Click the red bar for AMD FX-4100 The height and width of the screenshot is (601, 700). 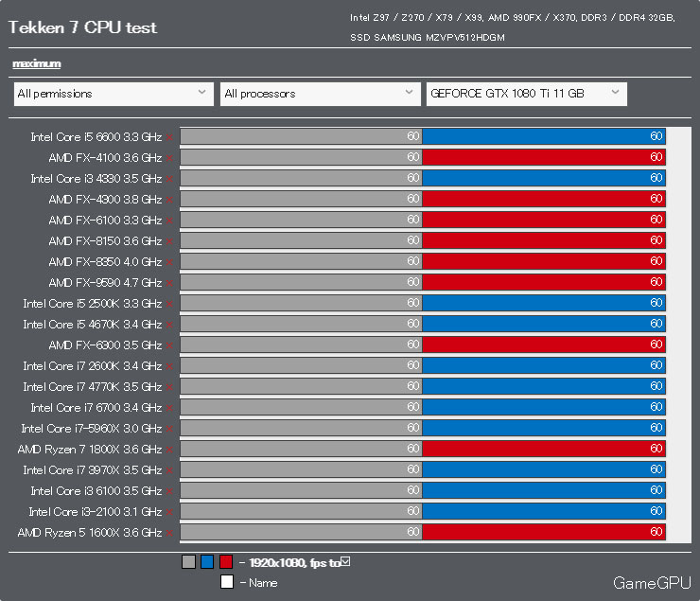tap(544, 157)
